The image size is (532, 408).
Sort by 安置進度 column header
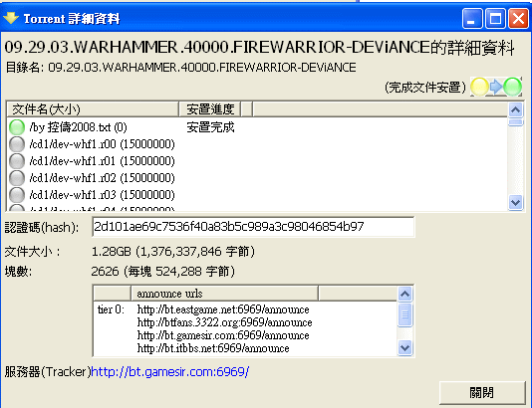tap(209, 109)
